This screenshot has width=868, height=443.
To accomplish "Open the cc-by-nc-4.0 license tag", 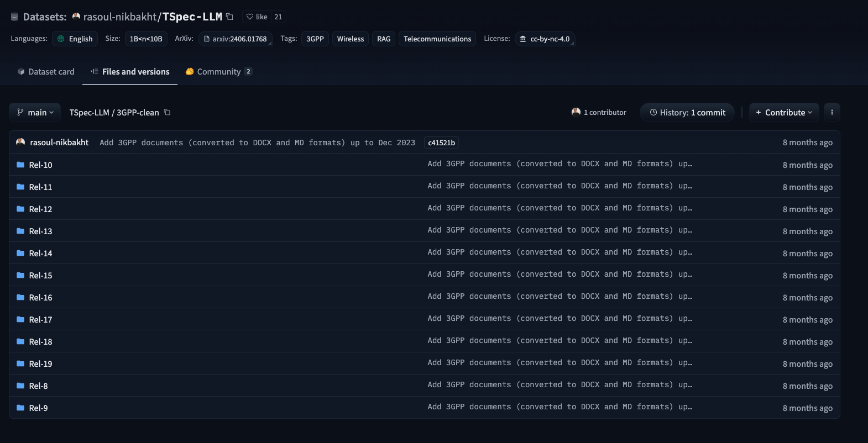I will coord(545,39).
